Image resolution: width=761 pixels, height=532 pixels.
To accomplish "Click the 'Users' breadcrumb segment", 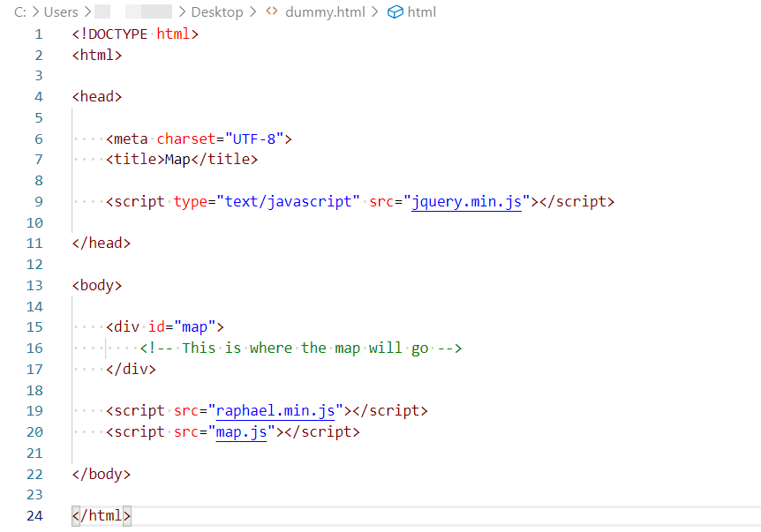I will [x=61, y=11].
